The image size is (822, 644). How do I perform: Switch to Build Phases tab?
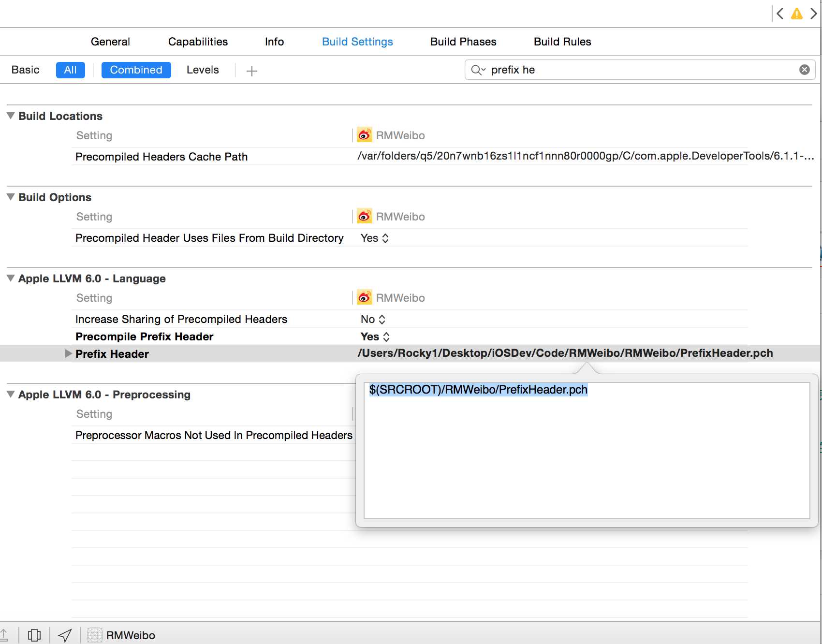[463, 42]
